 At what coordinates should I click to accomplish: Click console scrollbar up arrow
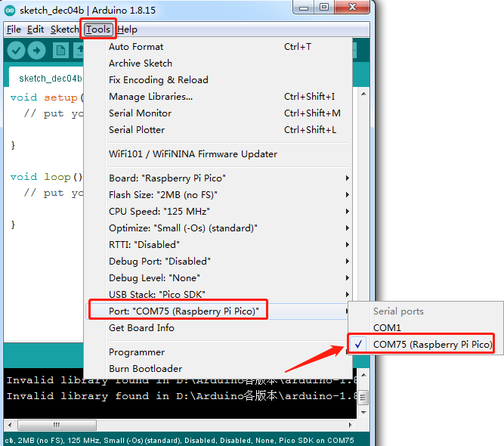click(363, 375)
